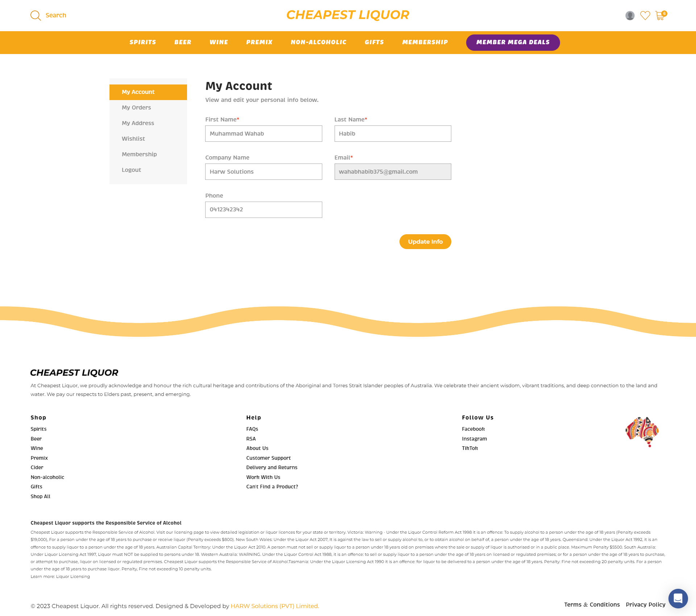696x616 pixels.
Task: Open the footer Beer link
Action: click(x=36, y=439)
